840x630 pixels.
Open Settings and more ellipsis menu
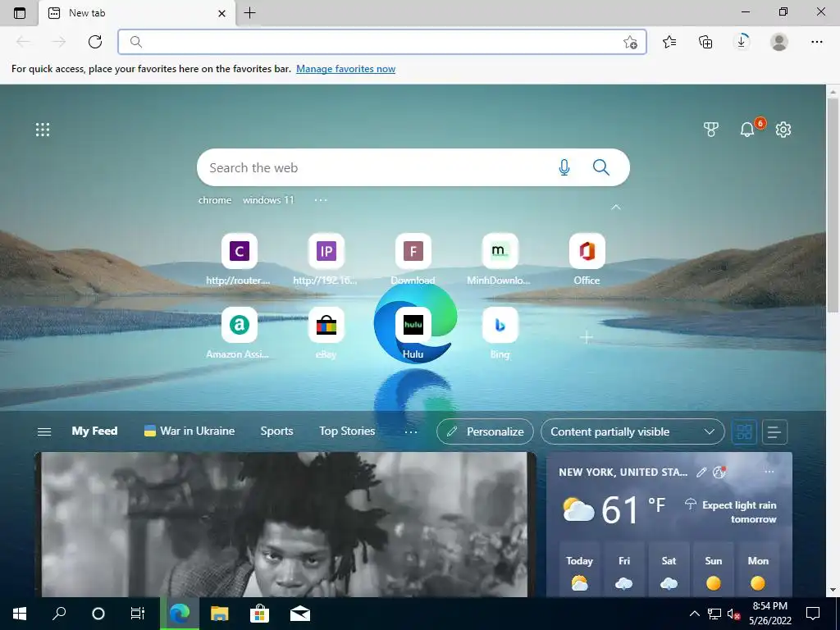click(x=816, y=42)
